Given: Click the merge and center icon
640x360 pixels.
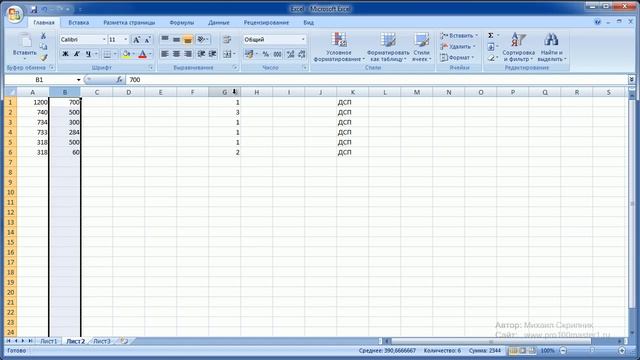Looking at the screenshot, I should [x=227, y=54].
